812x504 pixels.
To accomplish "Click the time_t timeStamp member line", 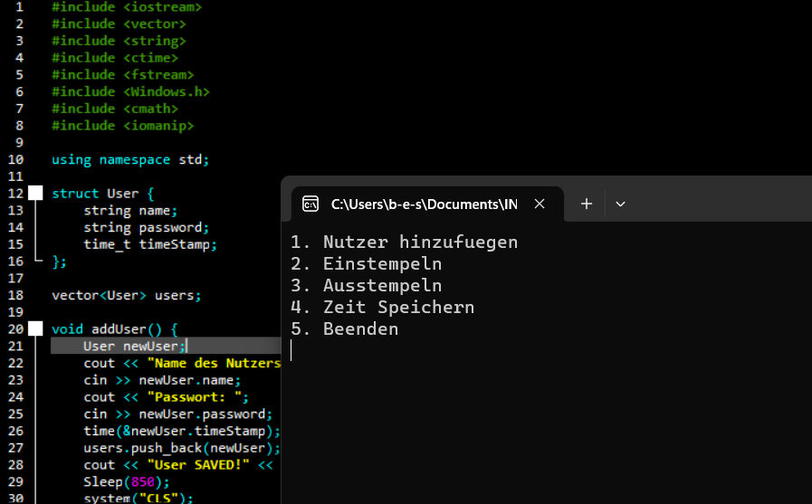I will point(150,244).
